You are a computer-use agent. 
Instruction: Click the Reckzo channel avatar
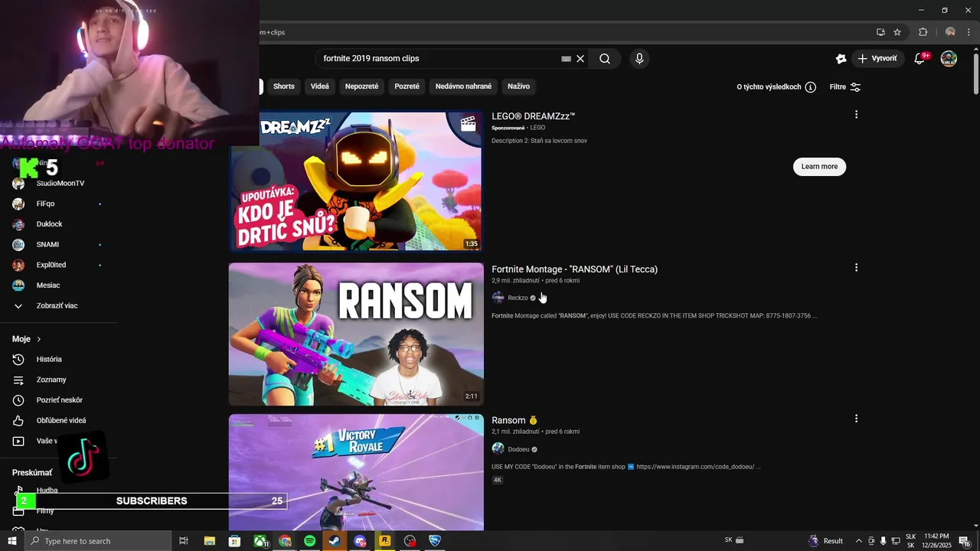(x=498, y=298)
